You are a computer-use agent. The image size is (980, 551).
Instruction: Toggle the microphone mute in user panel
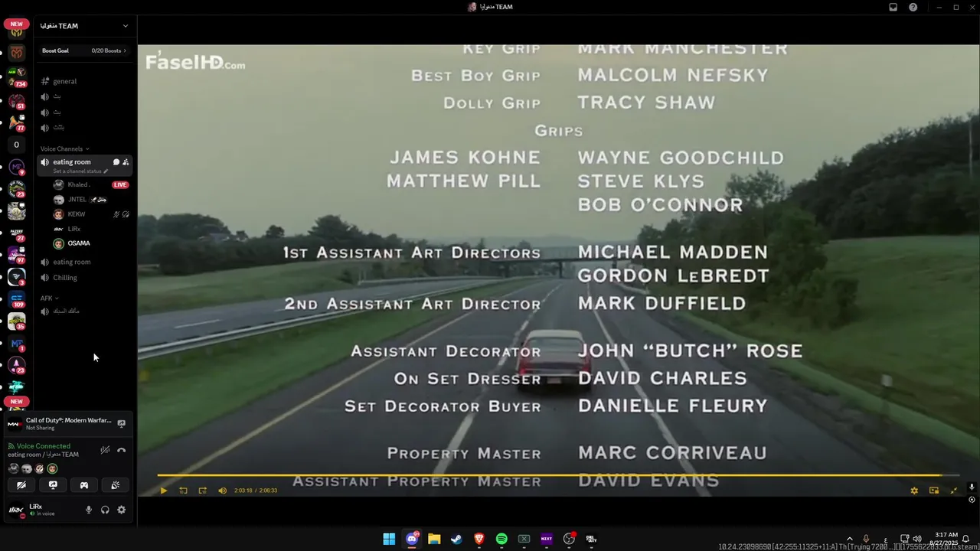click(89, 510)
